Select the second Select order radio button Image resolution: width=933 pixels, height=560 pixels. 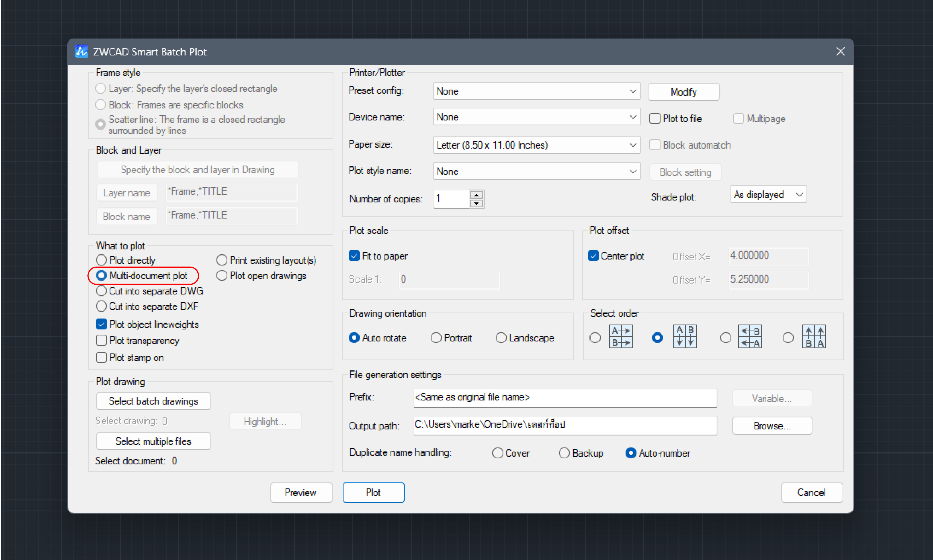click(x=658, y=338)
